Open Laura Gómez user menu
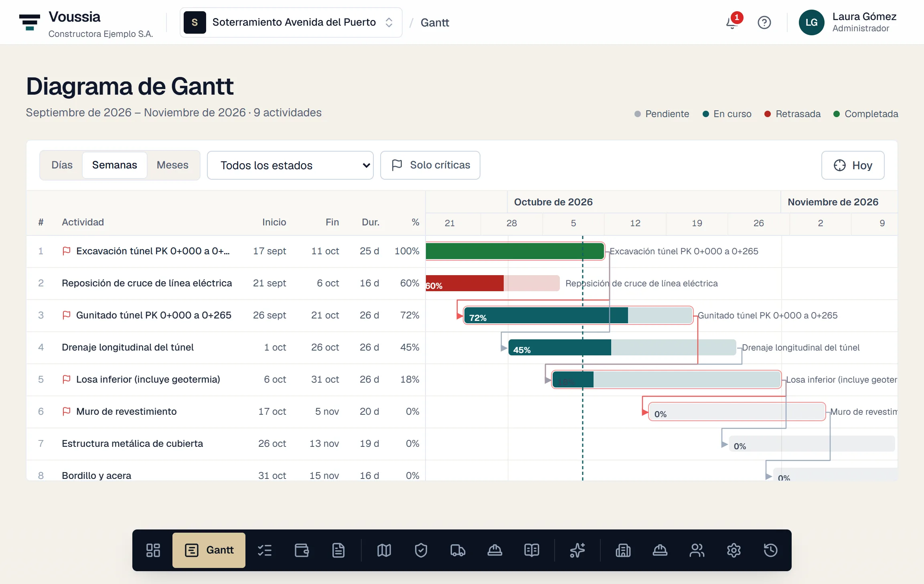 point(848,22)
